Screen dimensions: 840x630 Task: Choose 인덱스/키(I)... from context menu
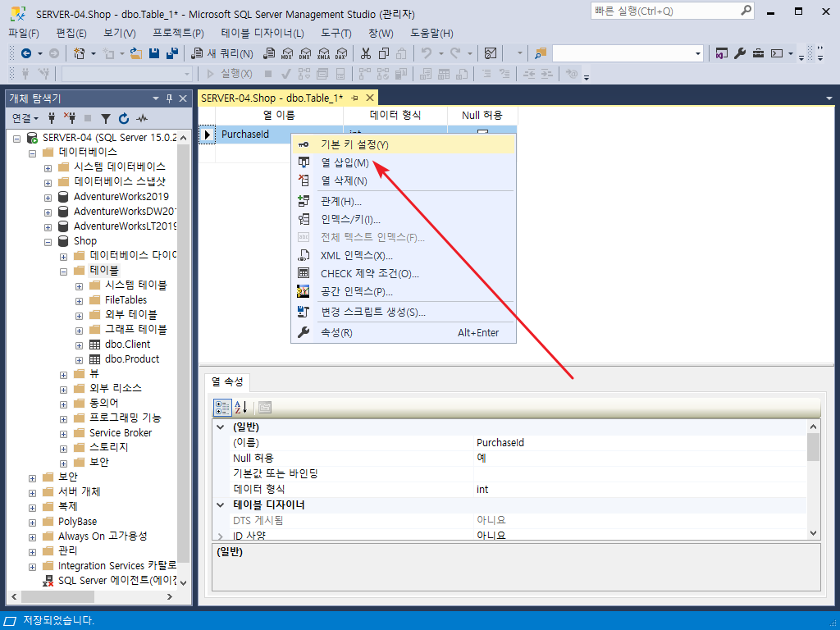[404, 220]
